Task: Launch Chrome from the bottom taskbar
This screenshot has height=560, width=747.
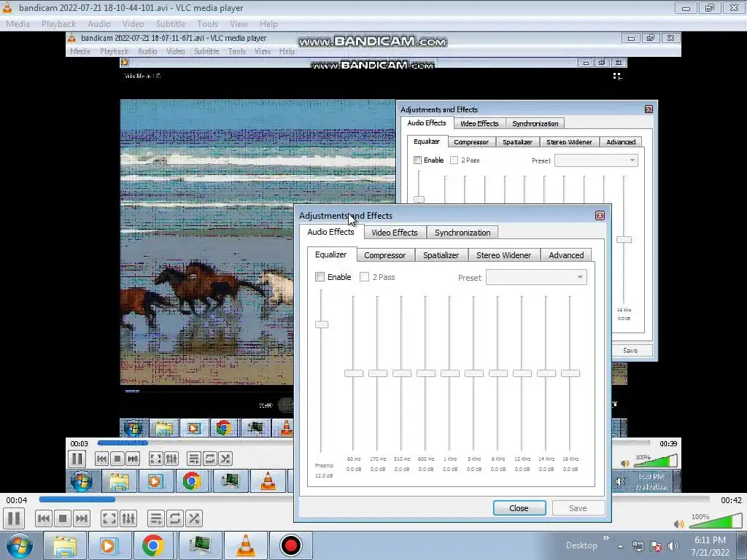Action: point(153,545)
